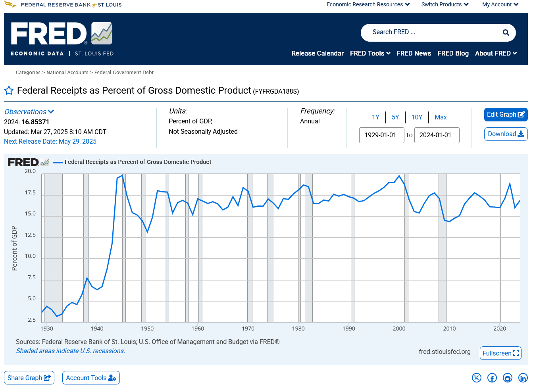Select the Max time range
Screen dimensions: 535x392
(441, 117)
